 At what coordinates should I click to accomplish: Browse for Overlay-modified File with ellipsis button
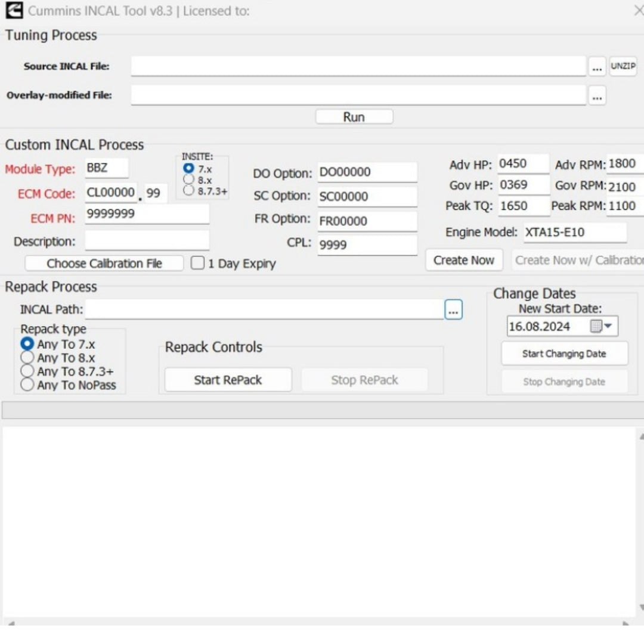tap(597, 95)
